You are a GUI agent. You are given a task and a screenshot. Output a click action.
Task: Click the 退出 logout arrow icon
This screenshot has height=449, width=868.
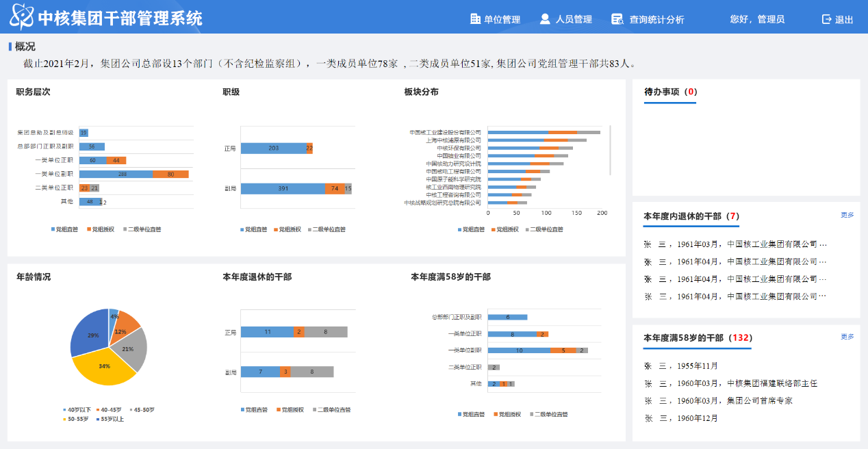[x=826, y=19]
